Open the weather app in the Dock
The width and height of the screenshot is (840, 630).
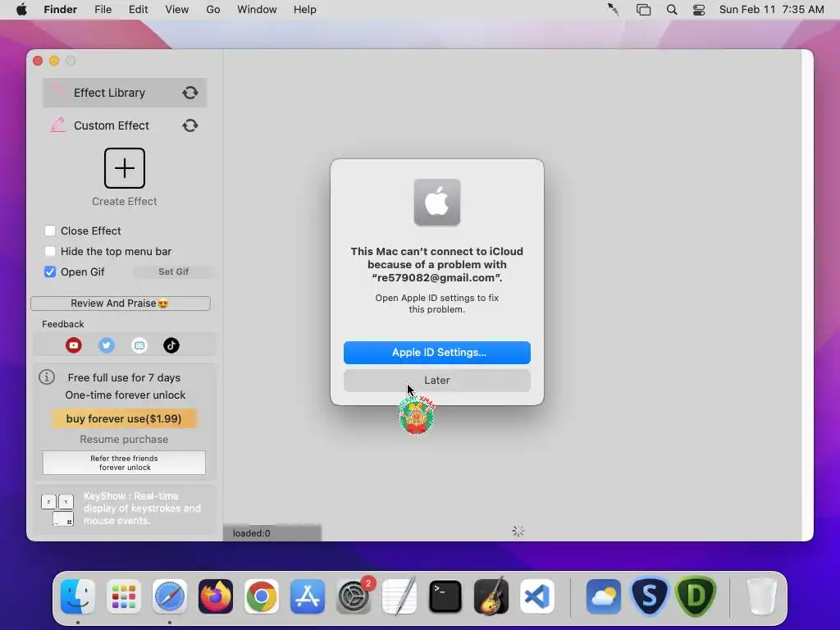pos(603,596)
